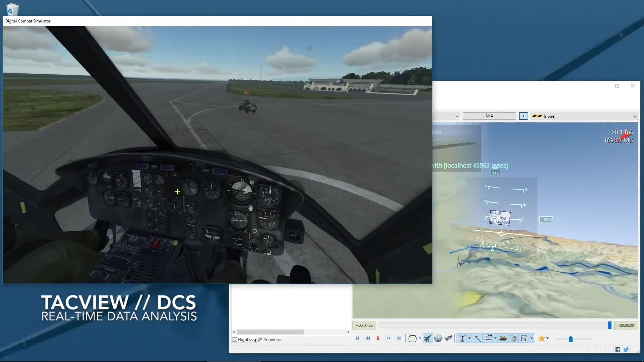This screenshot has width=644, height=362.
Task: Open the (none) selection dropdown
Action: coord(584,116)
